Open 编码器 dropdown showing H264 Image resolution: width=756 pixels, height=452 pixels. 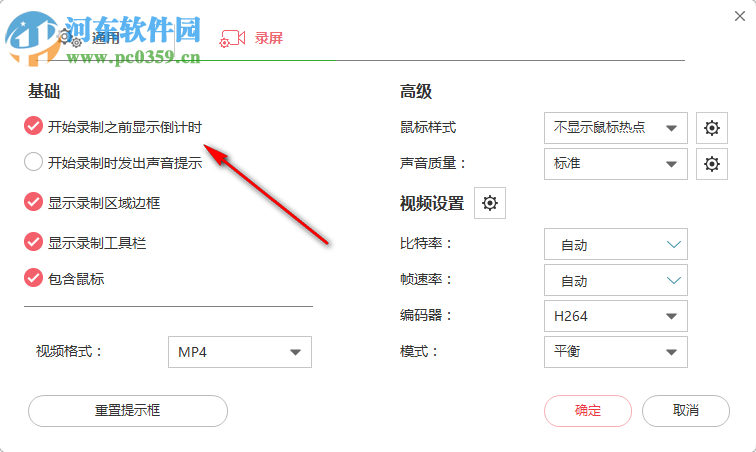616,316
